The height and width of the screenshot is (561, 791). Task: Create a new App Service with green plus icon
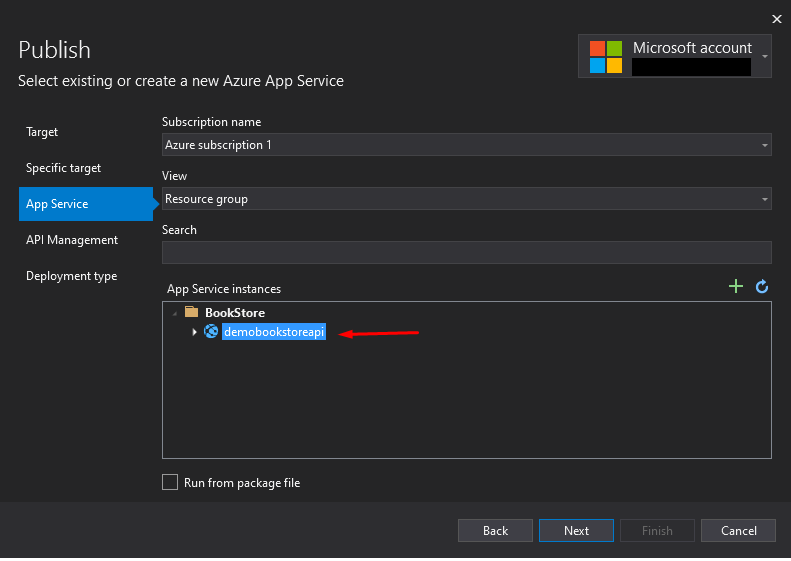tap(736, 287)
